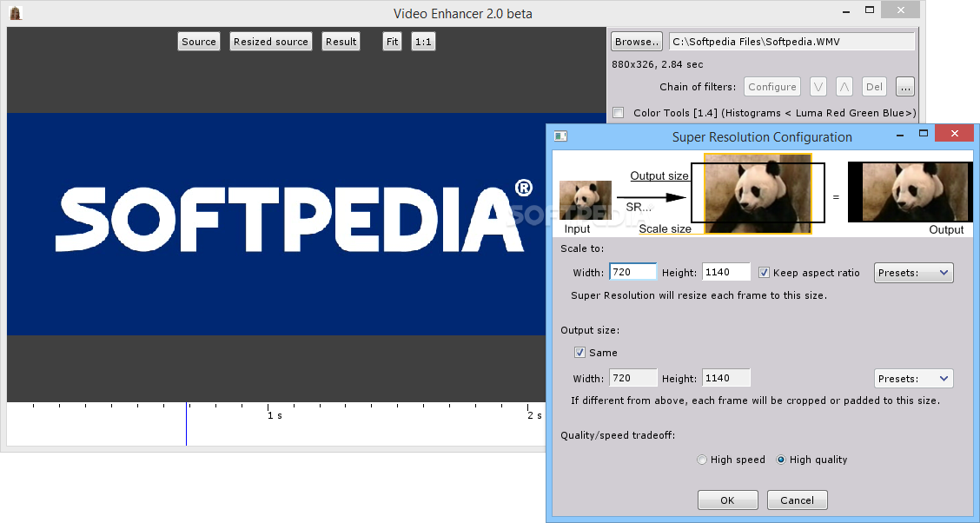Delete the filter with Del button
Viewport: 980px width, 523px height.
tap(874, 87)
